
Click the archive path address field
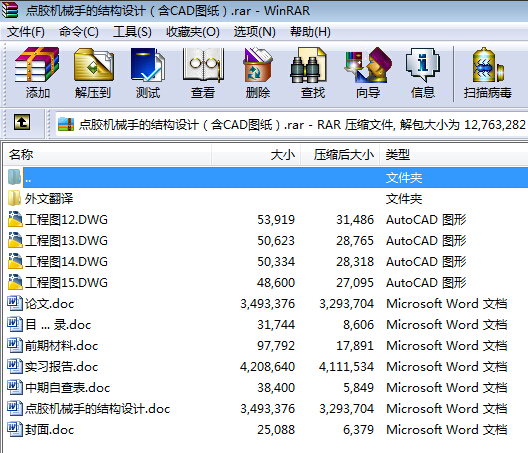291,125
